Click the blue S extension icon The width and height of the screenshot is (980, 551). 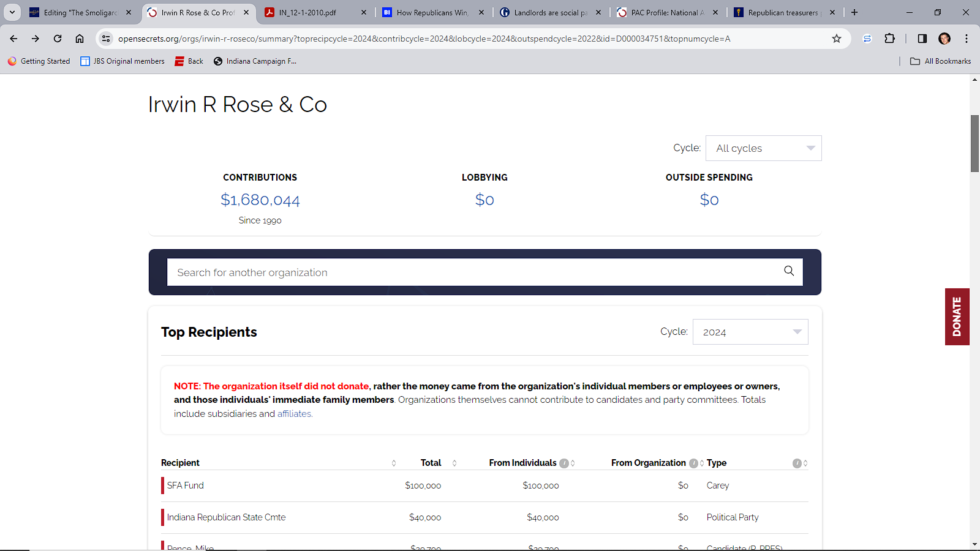(867, 39)
